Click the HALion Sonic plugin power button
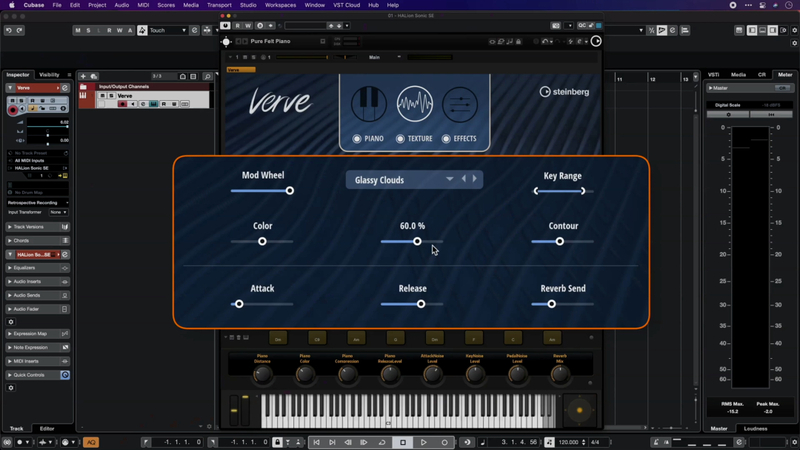800x450 pixels. click(226, 26)
